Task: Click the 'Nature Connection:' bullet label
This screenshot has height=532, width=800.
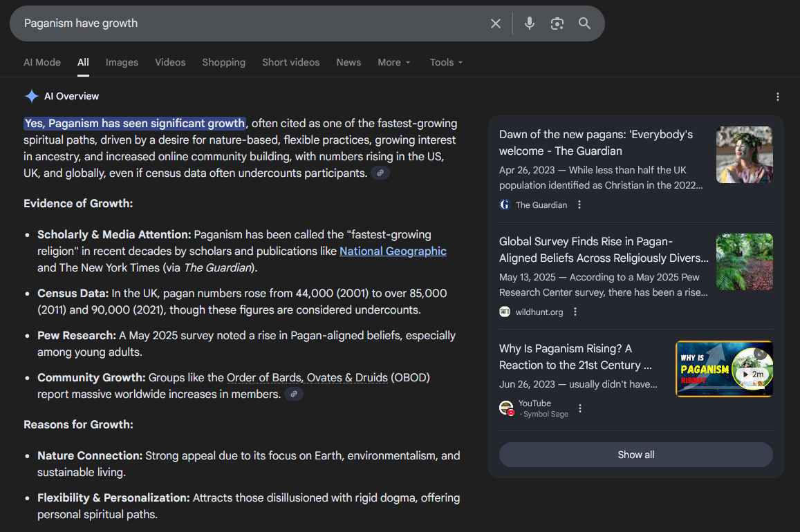Action: pyautogui.click(x=90, y=455)
